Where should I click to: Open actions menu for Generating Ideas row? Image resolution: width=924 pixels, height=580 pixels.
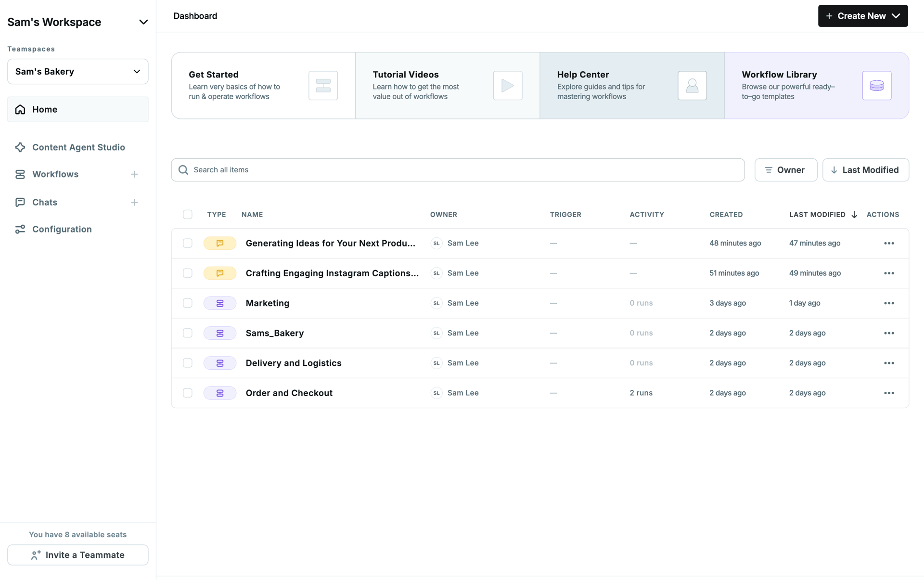(888, 243)
